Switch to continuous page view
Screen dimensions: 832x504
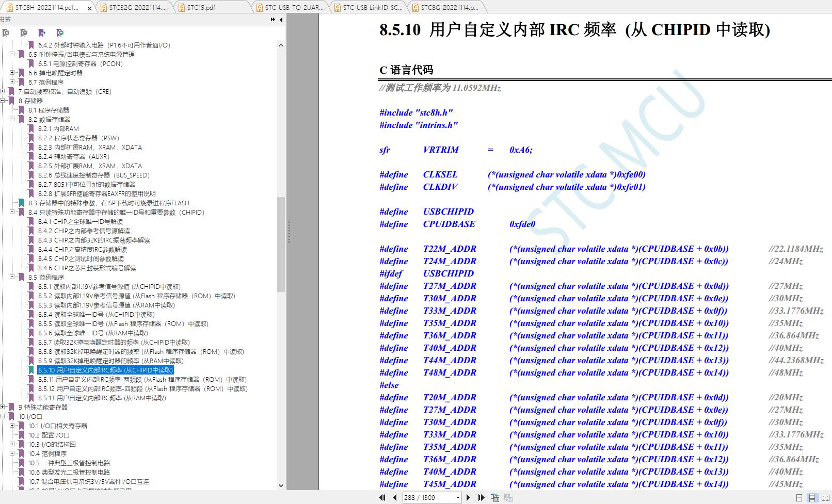click(x=812, y=498)
